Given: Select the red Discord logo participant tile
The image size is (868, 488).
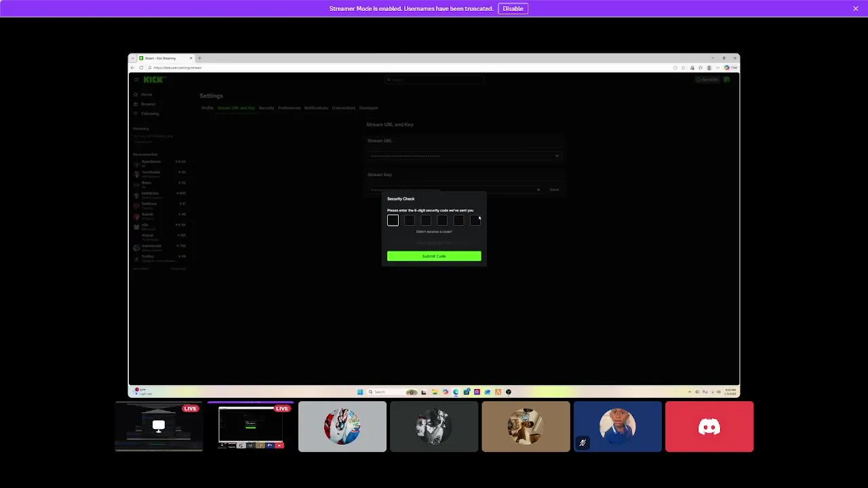Looking at the screenshot, I should point(709,426).
